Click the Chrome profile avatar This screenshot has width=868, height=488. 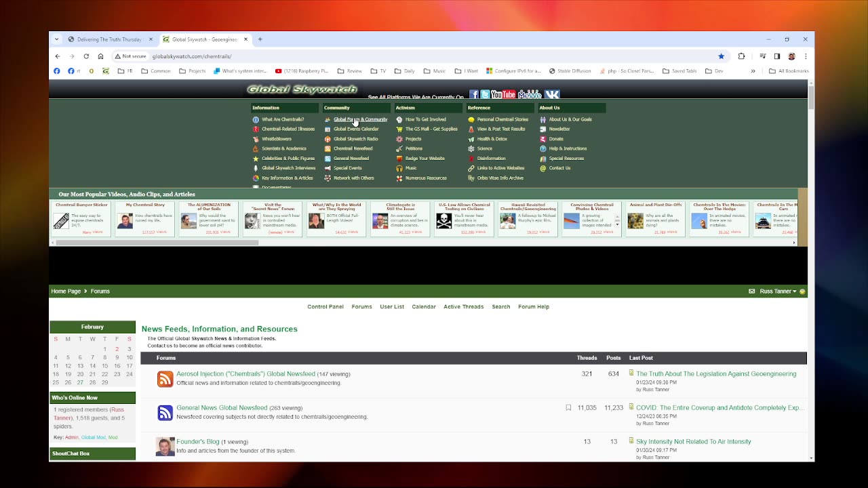[x=791, y=56]
